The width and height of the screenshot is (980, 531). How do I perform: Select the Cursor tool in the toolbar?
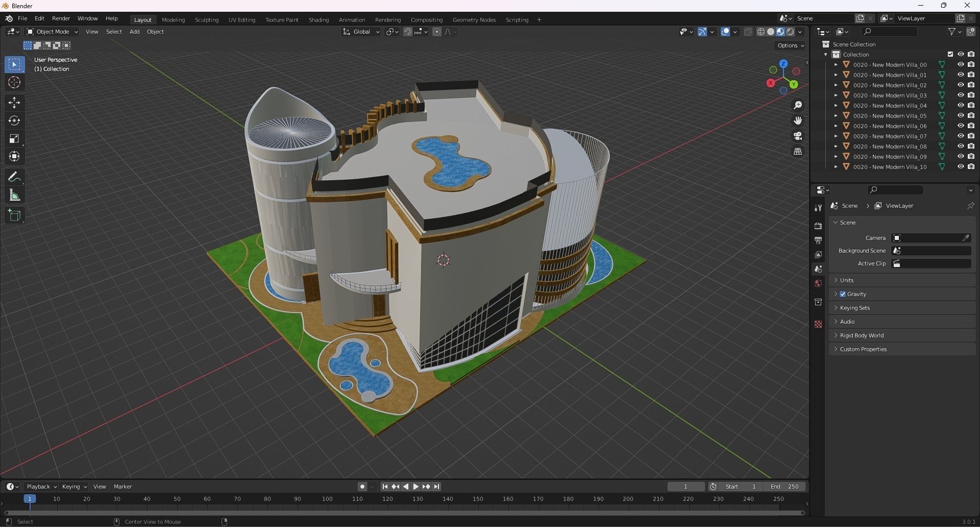point(14,83)
